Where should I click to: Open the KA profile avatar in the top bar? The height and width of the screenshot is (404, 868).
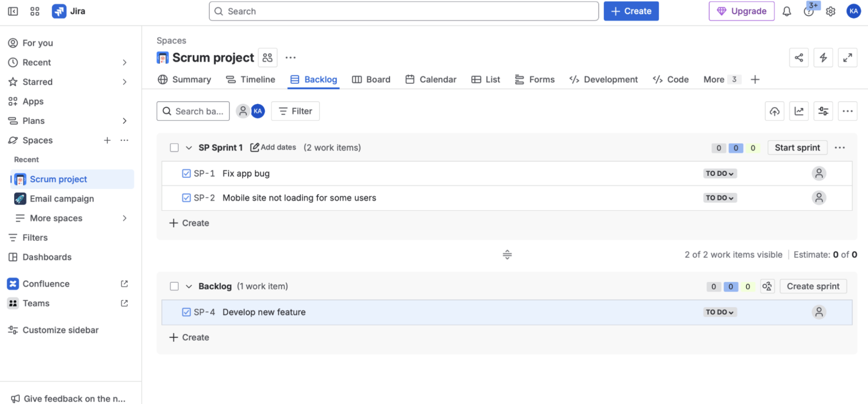pyautogui.click(x=854, y=12)
